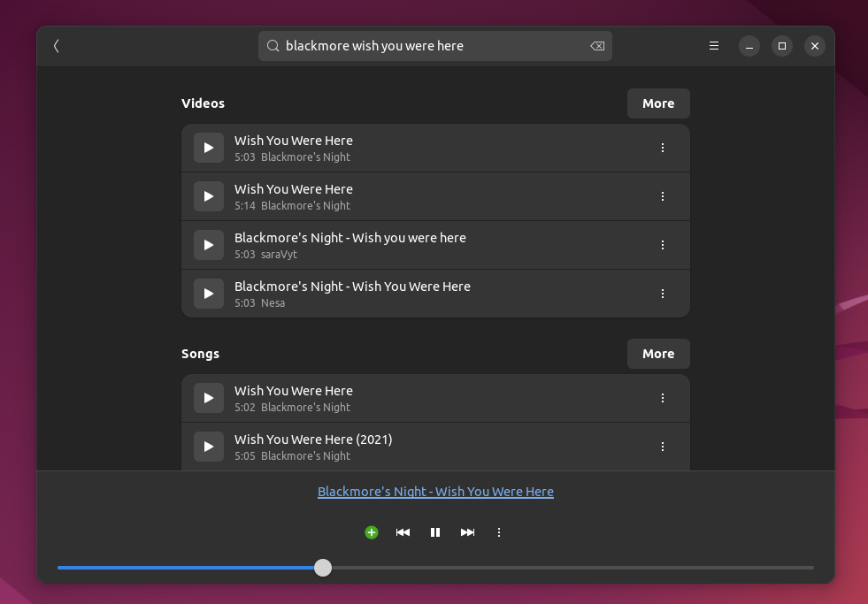Image resolution: width=868 pixels, height=604 pixels.
Task: Open options menu for the saraVyt video
Action: [663, 245]
